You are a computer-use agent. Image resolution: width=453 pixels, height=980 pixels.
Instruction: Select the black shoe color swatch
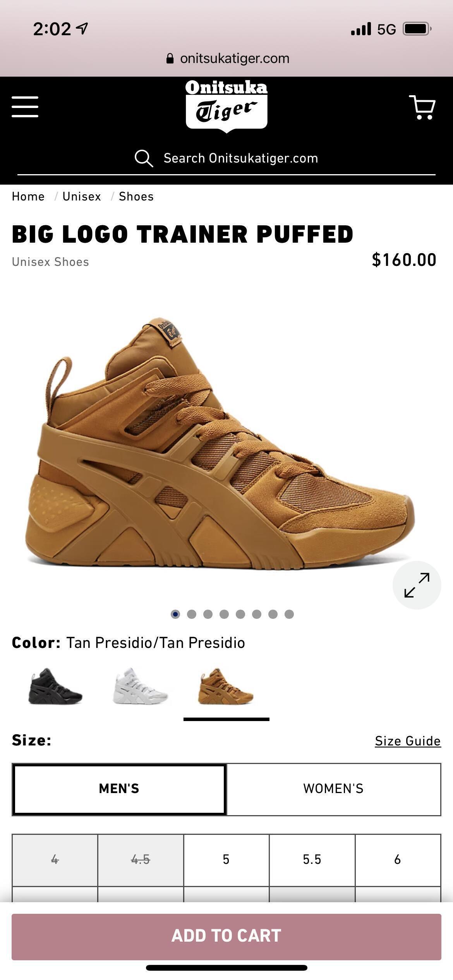(55, 686)
